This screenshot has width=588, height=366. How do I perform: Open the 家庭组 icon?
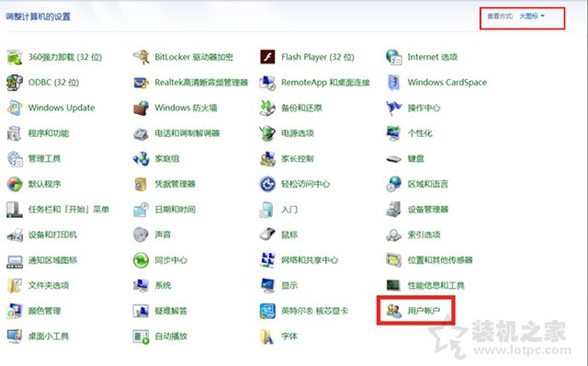pyautogui.click(x=141, y=159)
